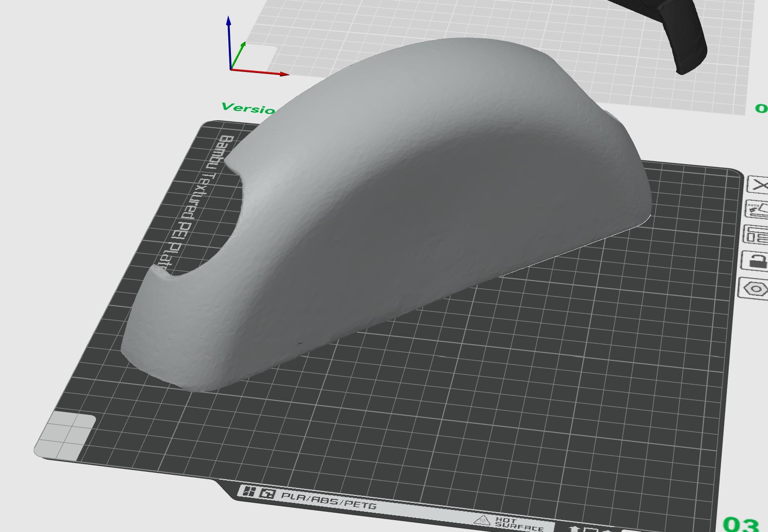Arrange objects on the current plate
The width and height of the screenshot is (768, 532).
coord(756,235)
